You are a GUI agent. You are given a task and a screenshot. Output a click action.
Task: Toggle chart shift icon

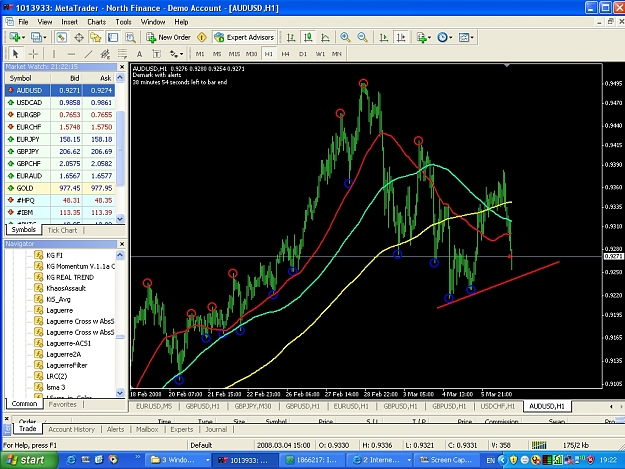401,37
